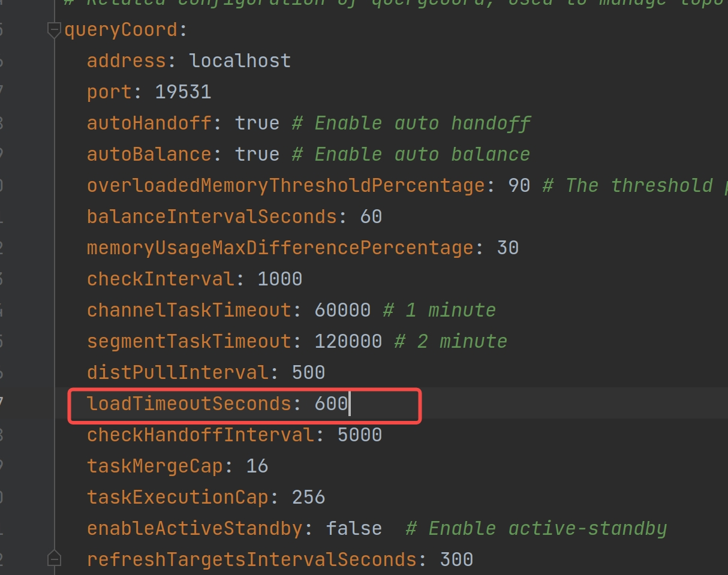This screenshot has width=728, height=575.
Task: Click the Enable auto handoff comment
Action: [411, 123]
